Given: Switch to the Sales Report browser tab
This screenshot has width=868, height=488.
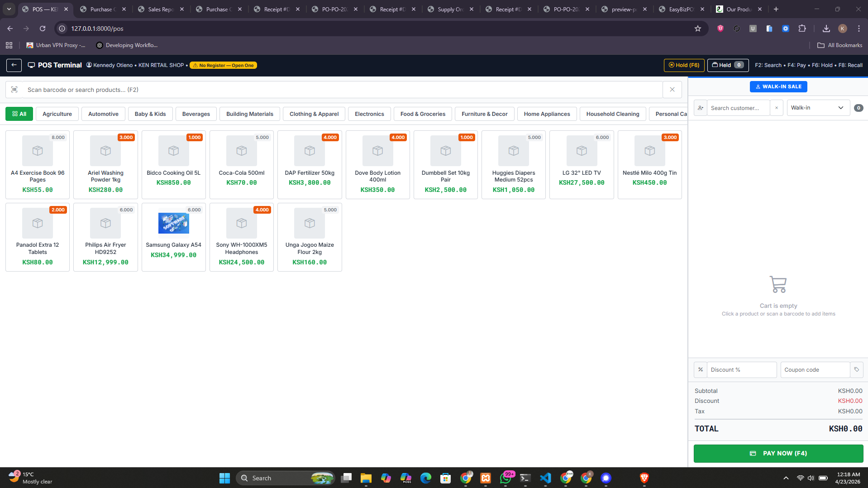Looking at the screenshot, I should pos(161,9).
